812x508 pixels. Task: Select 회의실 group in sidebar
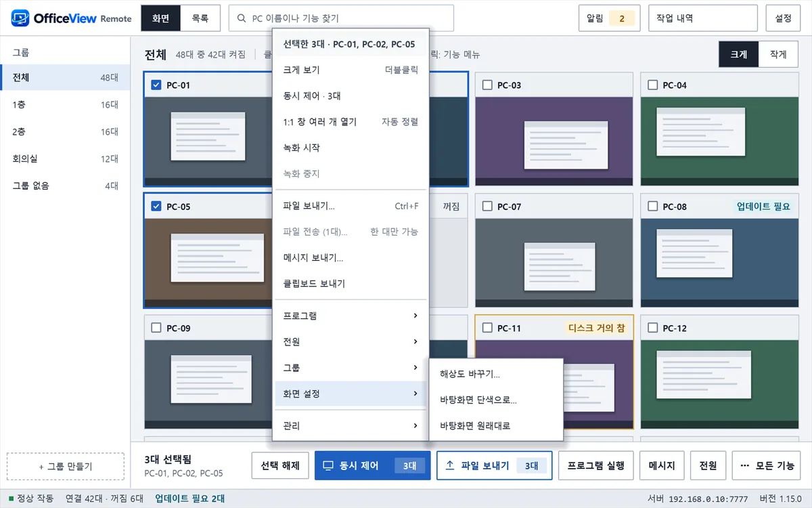(x=65, y=159)
